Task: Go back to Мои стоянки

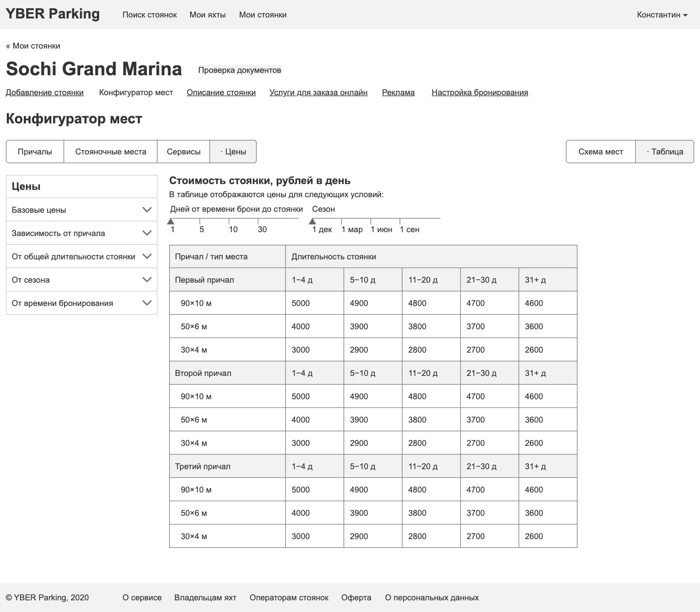Action: [x=33, y=46]
